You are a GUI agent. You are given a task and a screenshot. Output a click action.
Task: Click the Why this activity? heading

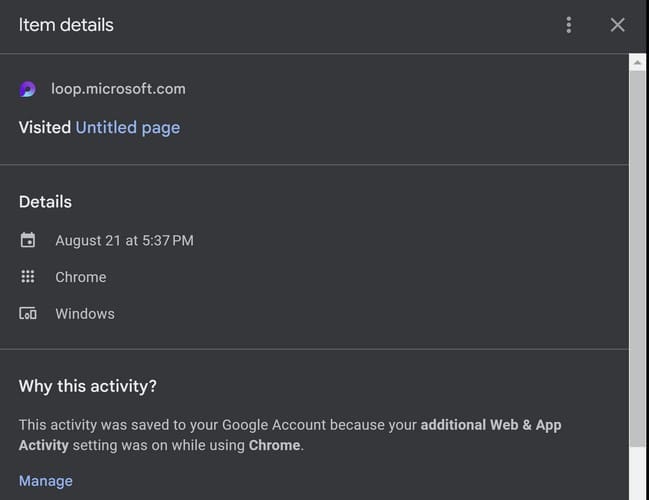click(88, 386)
